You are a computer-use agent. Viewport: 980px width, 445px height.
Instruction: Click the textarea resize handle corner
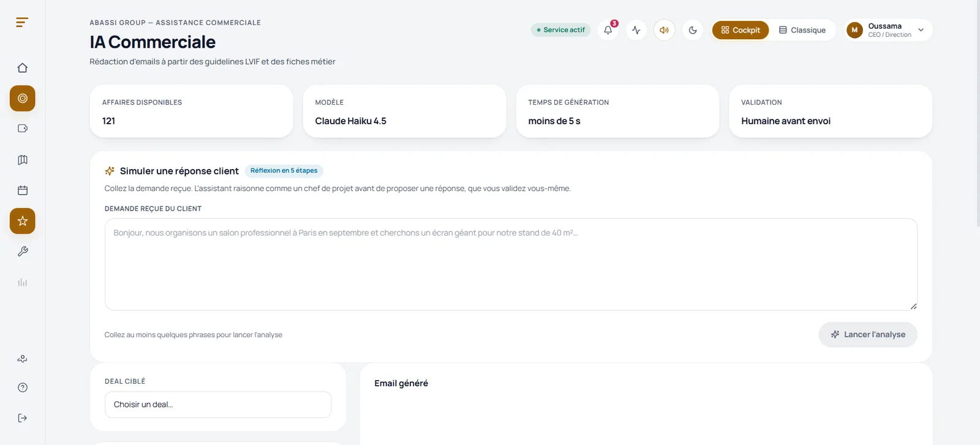click(x=913, y=306)
